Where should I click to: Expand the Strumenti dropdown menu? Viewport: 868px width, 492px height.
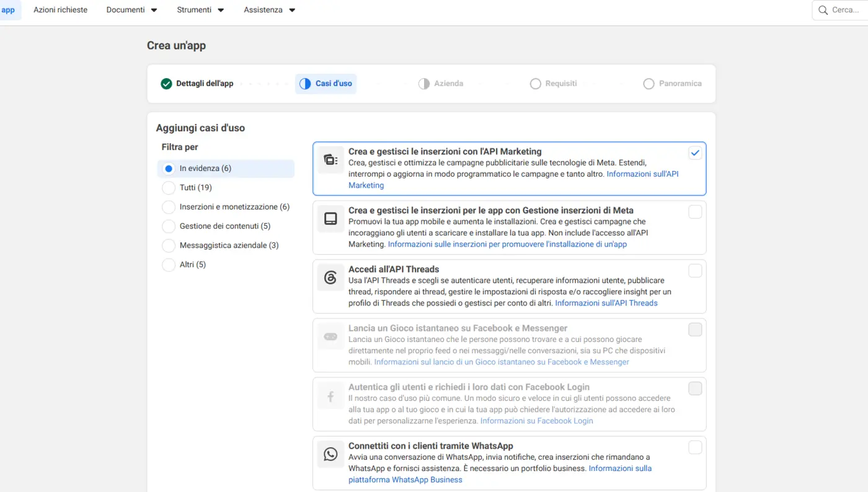[x=201, y=10]
